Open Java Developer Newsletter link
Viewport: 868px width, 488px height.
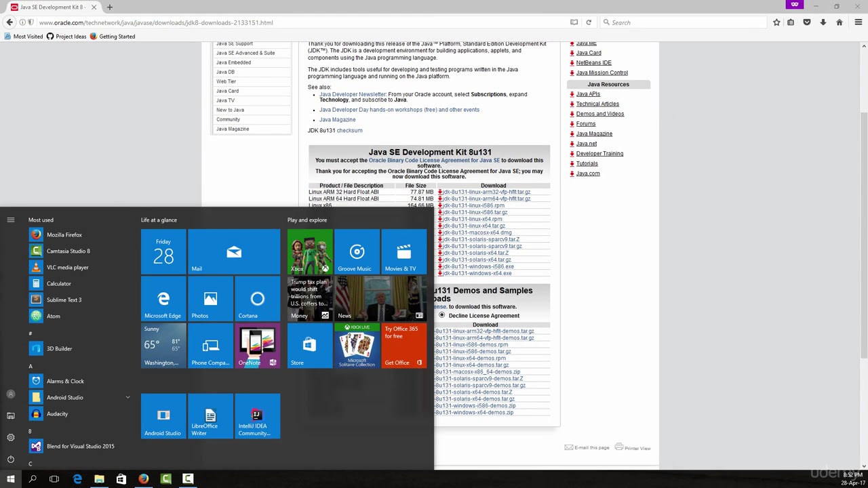352,94
